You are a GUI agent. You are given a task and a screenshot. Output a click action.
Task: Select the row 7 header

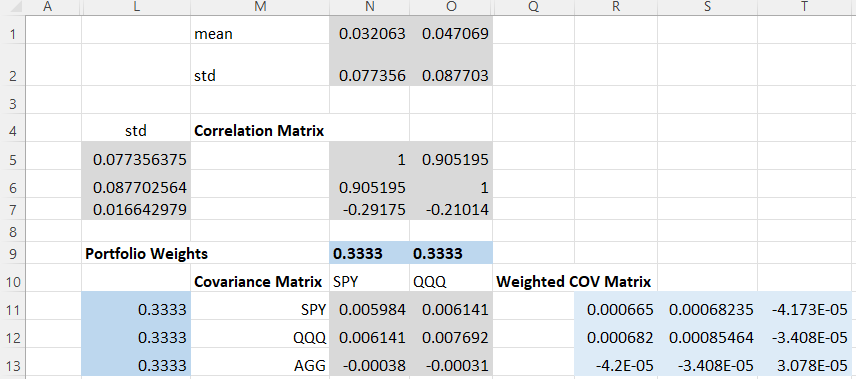point(13,209)
